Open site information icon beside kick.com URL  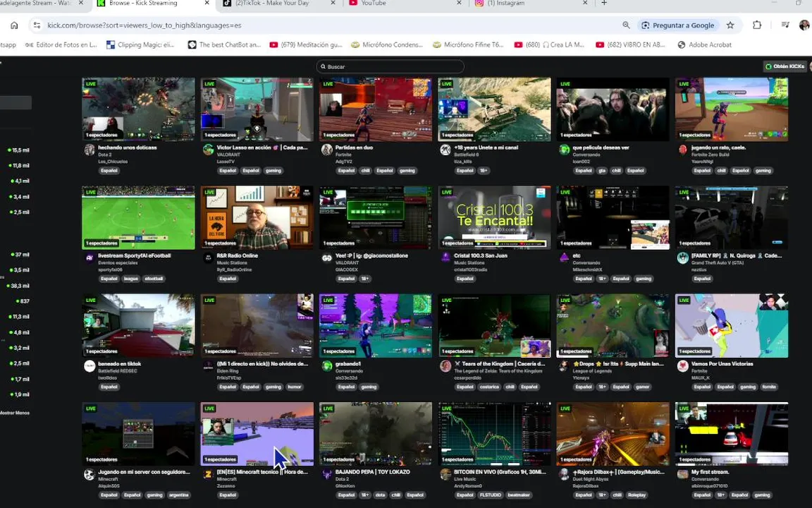tap(36, 25)
